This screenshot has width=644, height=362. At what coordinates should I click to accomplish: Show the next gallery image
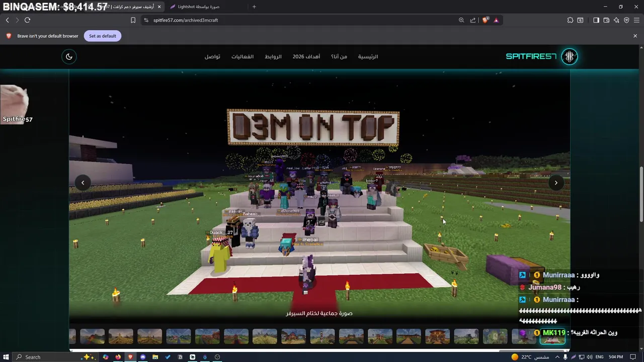click(555, 183)
